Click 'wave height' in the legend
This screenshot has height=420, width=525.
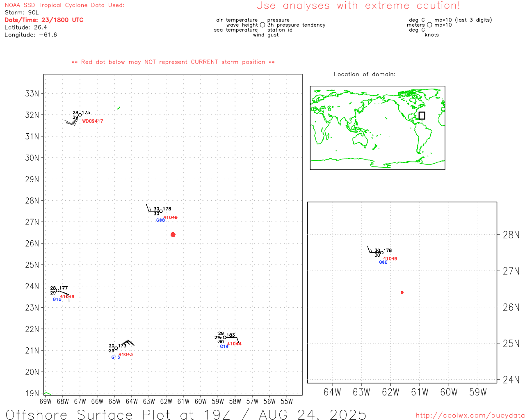[x=242, y=25]
